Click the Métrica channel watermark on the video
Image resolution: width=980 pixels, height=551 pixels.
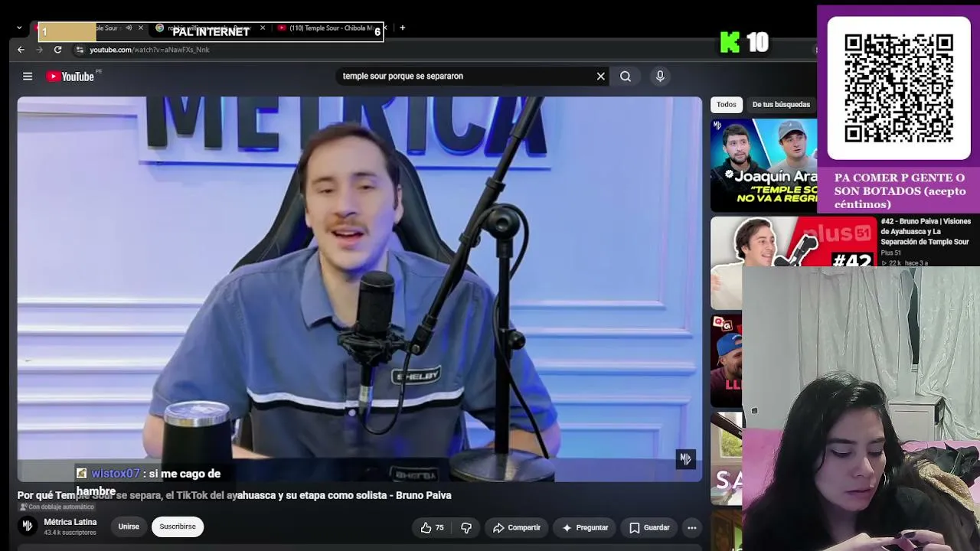coord(685,458)
